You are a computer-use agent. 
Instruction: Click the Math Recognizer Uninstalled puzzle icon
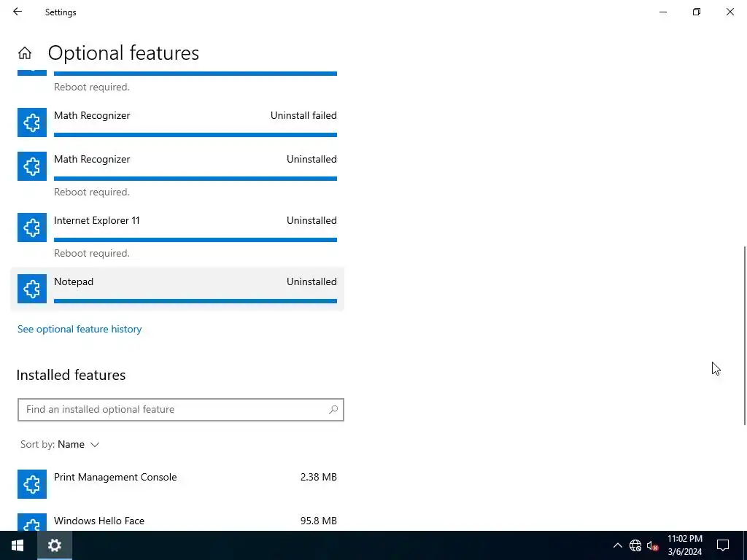[32, 166]
